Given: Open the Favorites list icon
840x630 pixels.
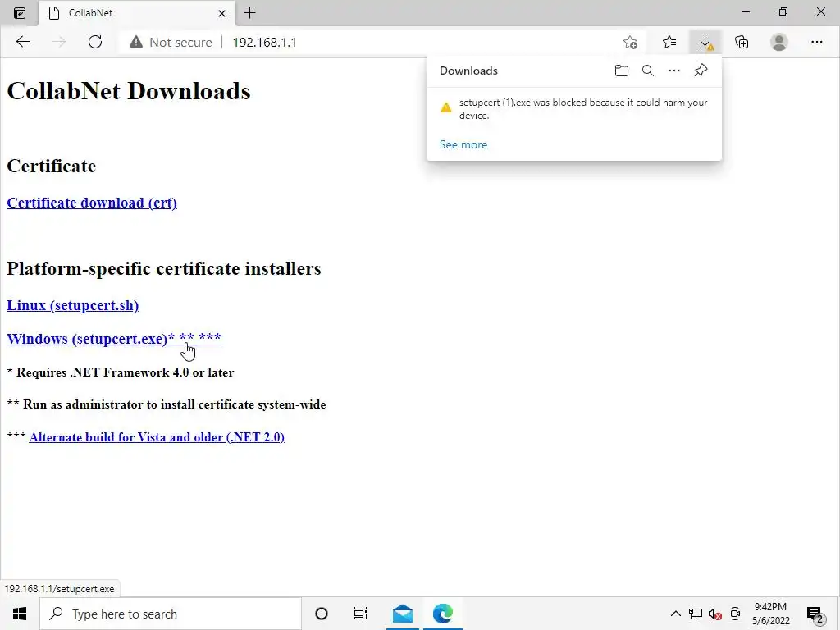Looking at the screenshot, I should click(669, 43).
